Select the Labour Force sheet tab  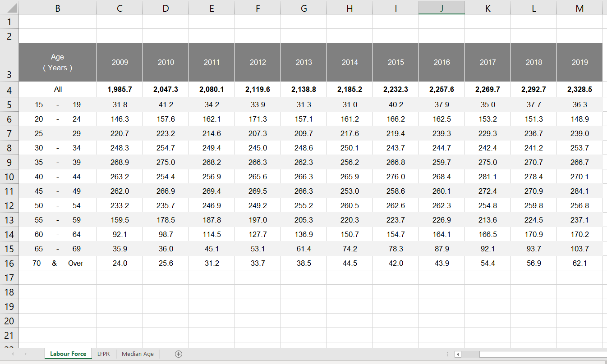[68, 354]
